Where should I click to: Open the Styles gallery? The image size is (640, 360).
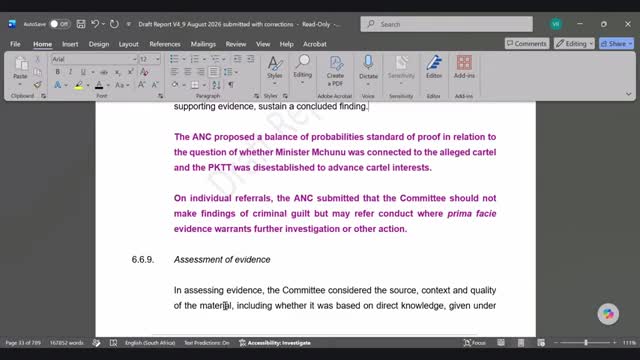click(x=275, y=70)
